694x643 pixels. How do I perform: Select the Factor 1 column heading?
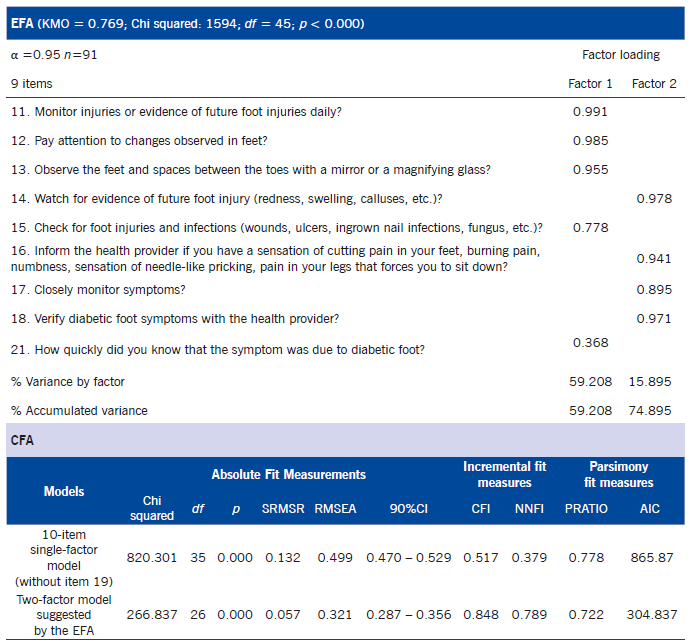click(589, 84)
